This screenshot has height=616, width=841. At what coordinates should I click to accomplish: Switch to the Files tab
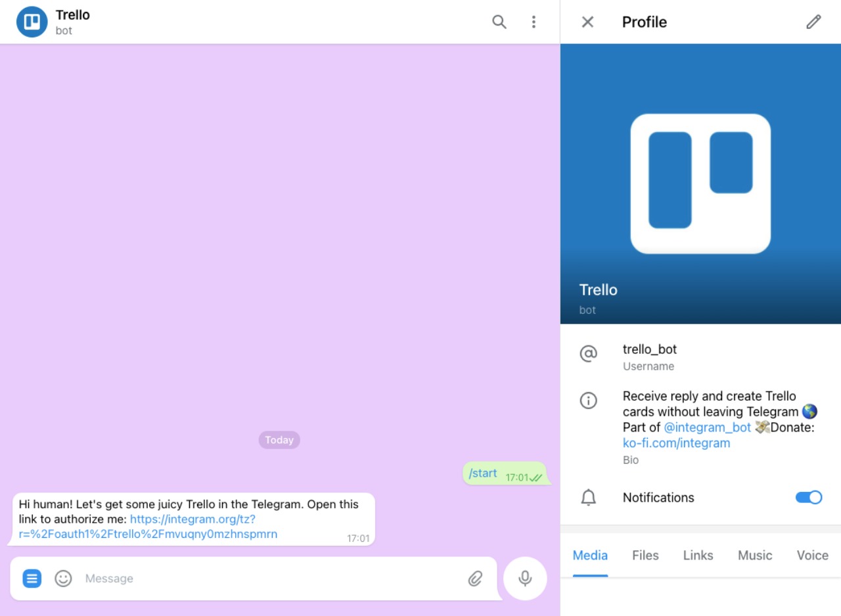[x=645, y=556]
